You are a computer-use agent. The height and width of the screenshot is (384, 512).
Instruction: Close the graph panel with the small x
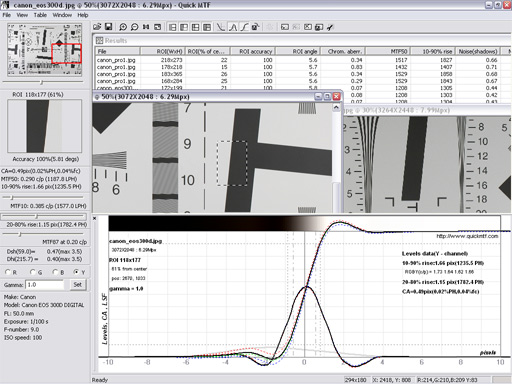pos(94,218)
